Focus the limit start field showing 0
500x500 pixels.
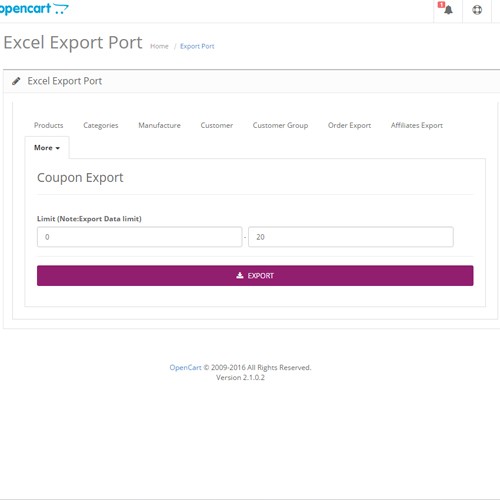pos(140,237)
